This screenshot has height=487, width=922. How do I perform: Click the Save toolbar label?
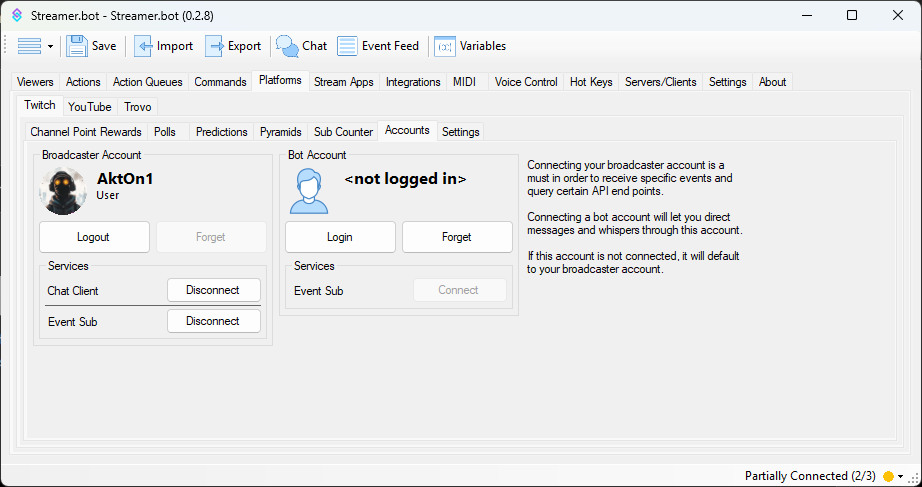click(104, 46)
